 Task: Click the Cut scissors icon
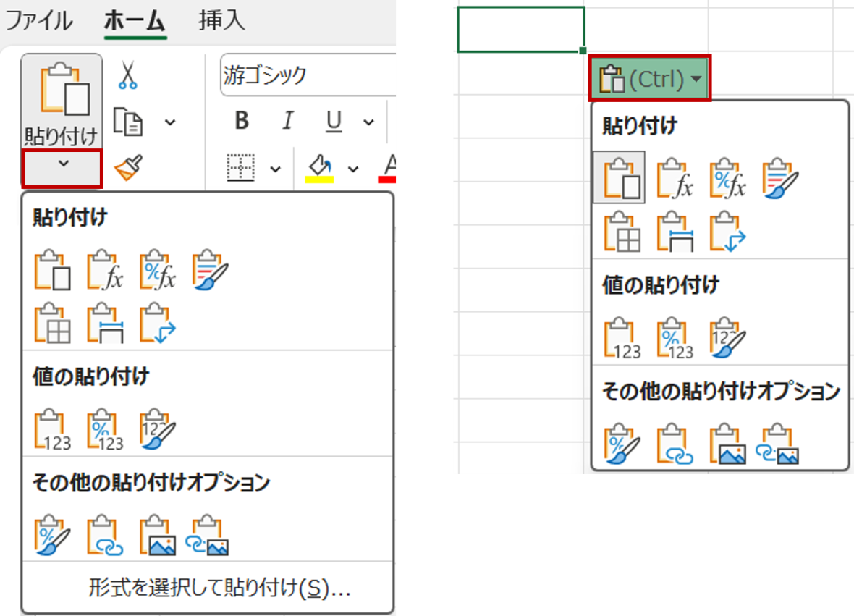127,75
